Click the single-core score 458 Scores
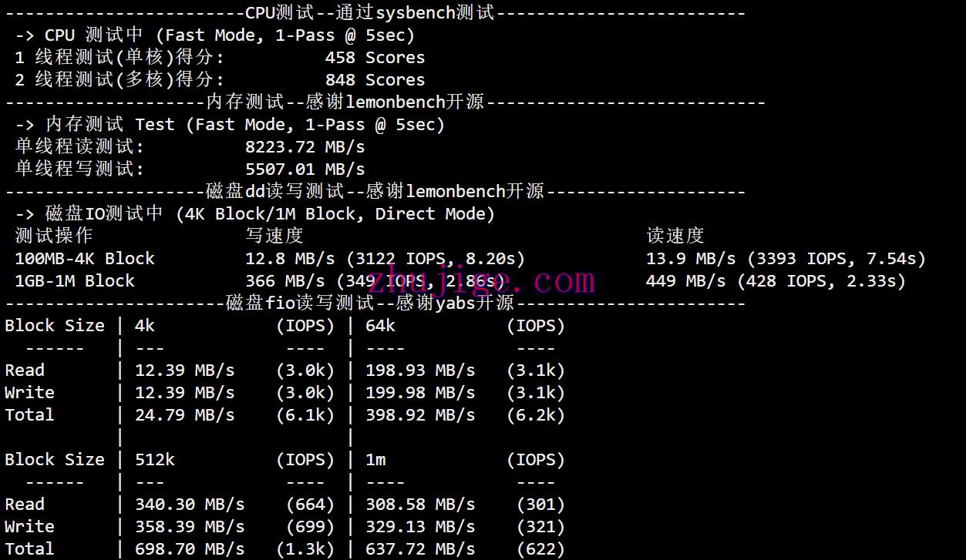 pos(375,58)
